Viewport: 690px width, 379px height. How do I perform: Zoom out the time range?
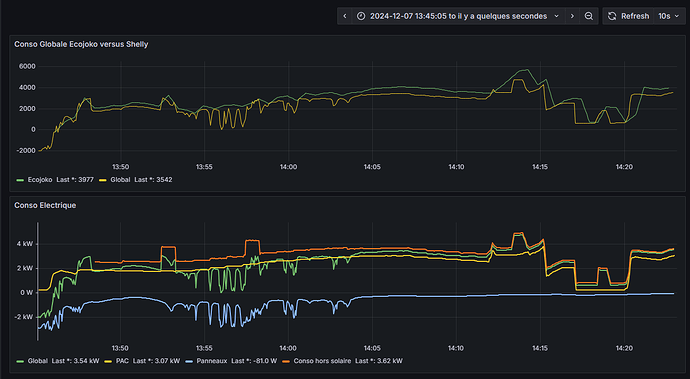(x=588, y=16)
